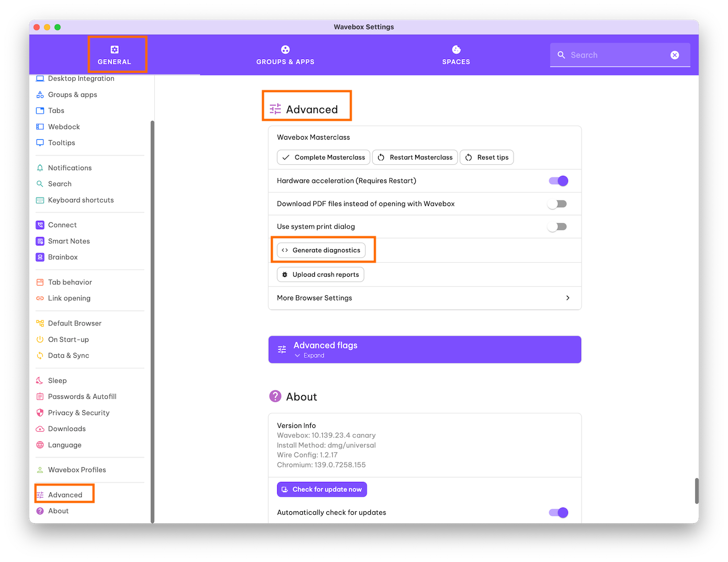Click Upload crash reports button
Viewport: 728px width, 562px height.
pyautogui.click(x=321, y=275)
